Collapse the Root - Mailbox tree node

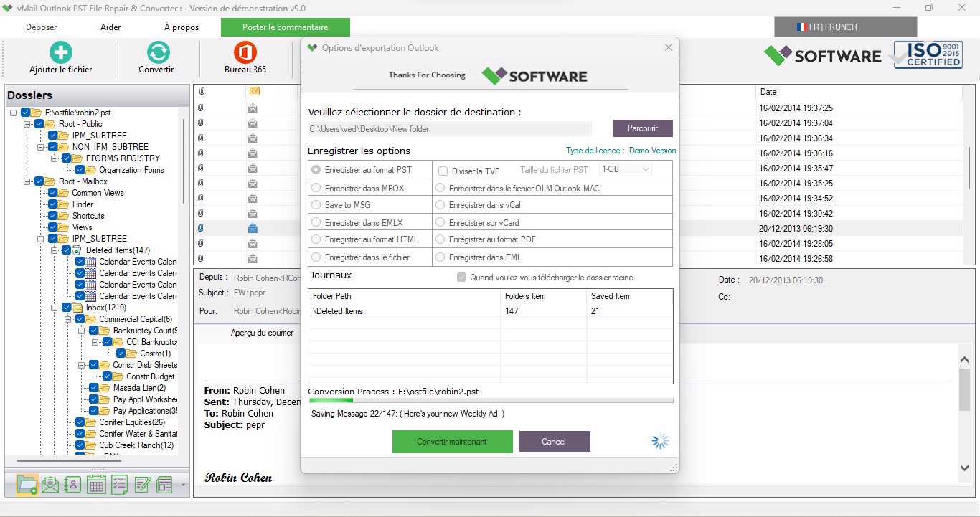click(x=27, y=181)
